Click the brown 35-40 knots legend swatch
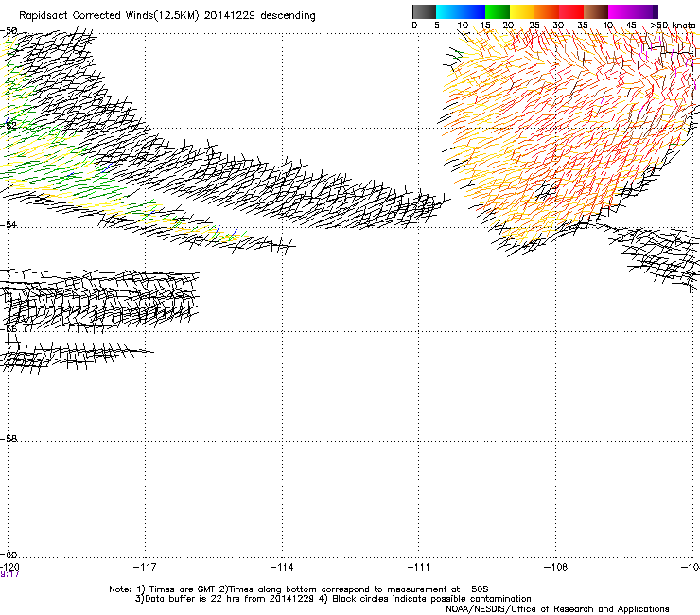The width and height of the screenshot is (700, 615). click(x=596, y=11)
